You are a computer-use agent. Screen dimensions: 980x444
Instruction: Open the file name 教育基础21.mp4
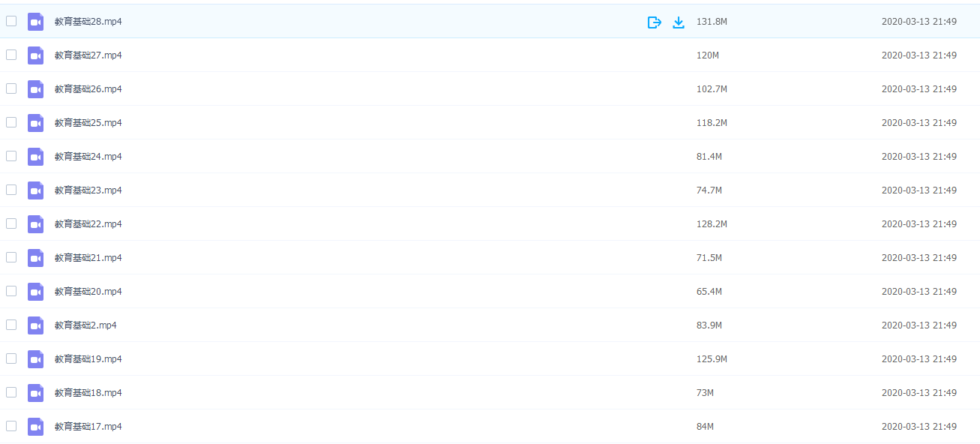(x=88, y=258)
